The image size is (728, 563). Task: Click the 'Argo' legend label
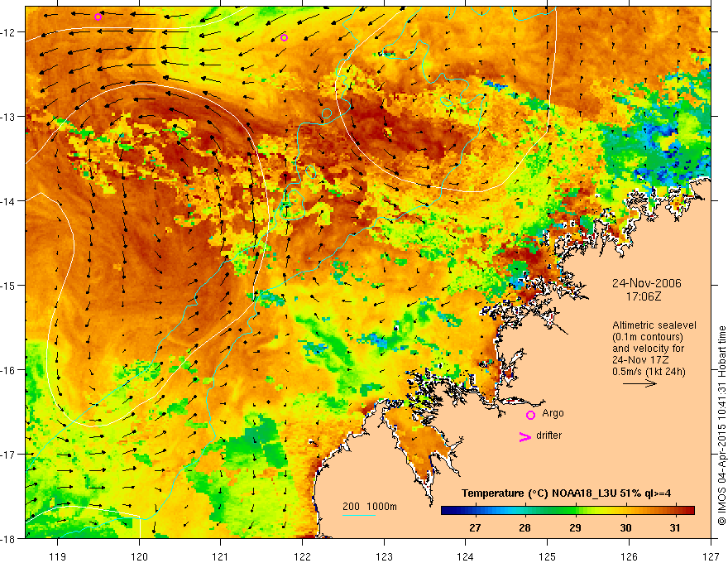click(553, 413)
